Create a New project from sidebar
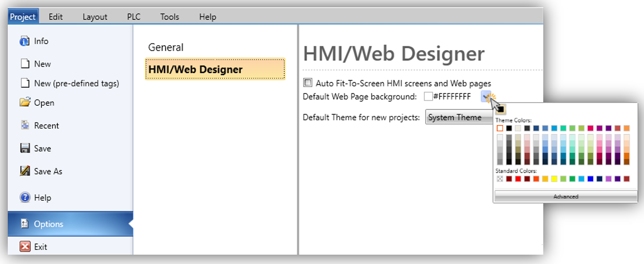Image resolution: width=644 pixels, height=264 pixels. click(35, 64)
